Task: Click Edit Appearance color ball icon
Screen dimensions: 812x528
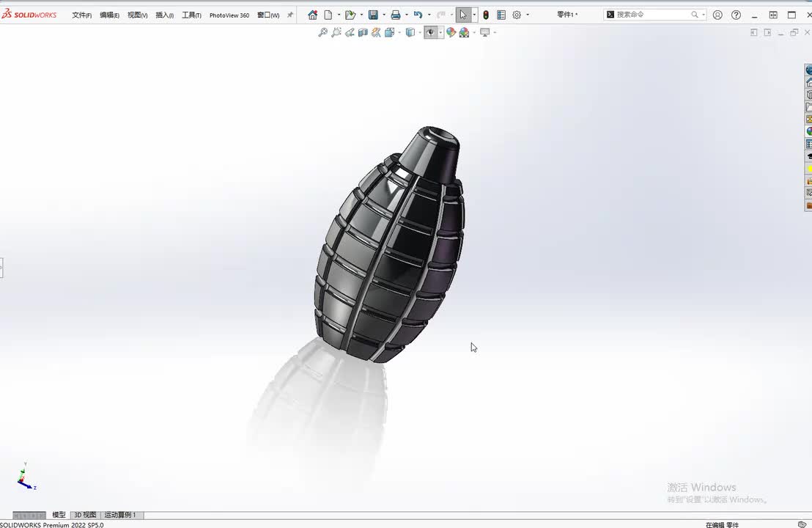Action: 451,33
